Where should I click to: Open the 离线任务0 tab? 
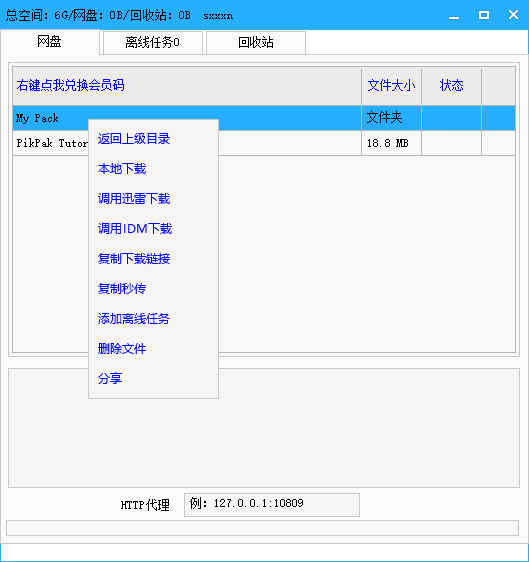[153, 43]
